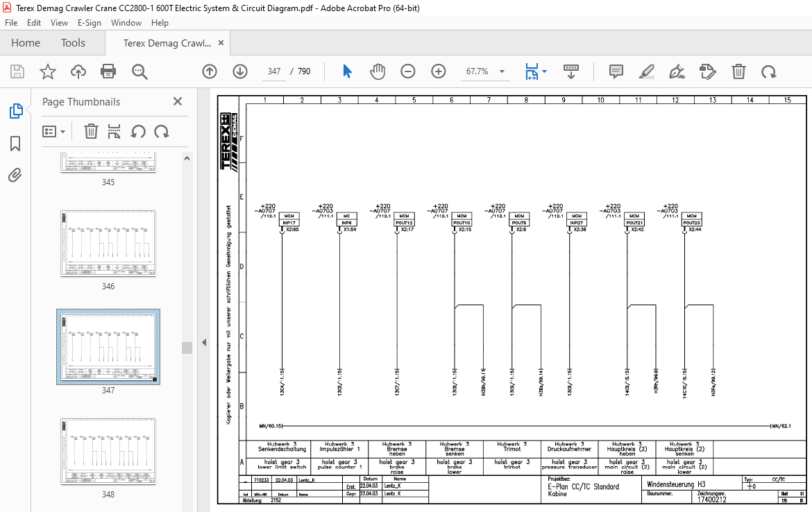The width and height of the screenshot is (812, 512).
Task: Expand fit page options dropdown arrow
Action: [544, 71]
